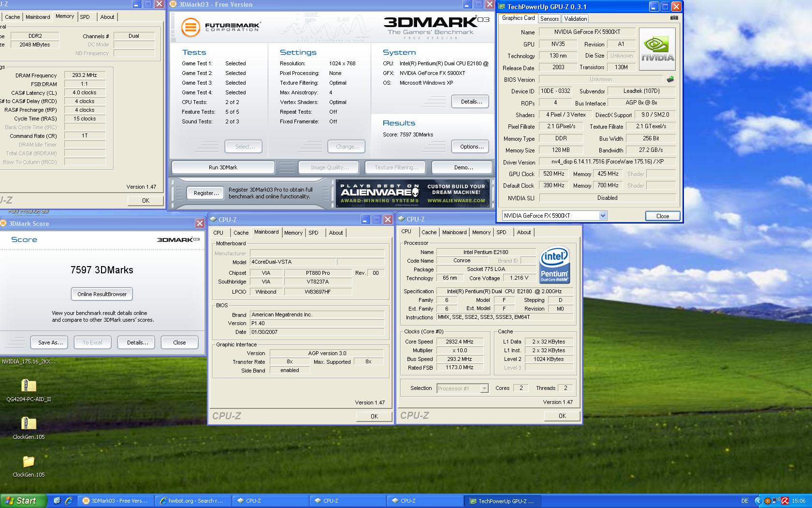
Task: Open the hwbot.org taskbar button
Action: pos(192,501)
